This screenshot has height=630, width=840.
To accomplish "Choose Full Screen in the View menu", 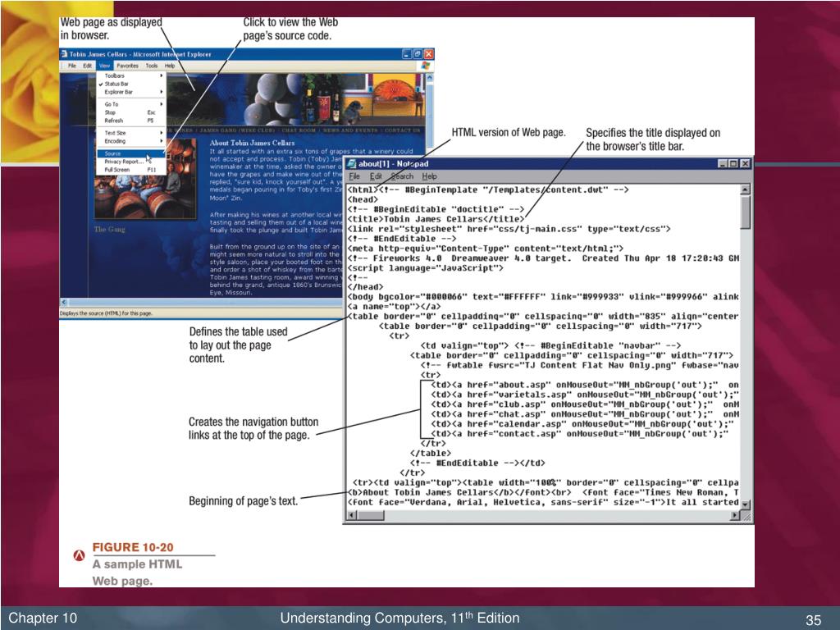I will click(x=131, y=170).
